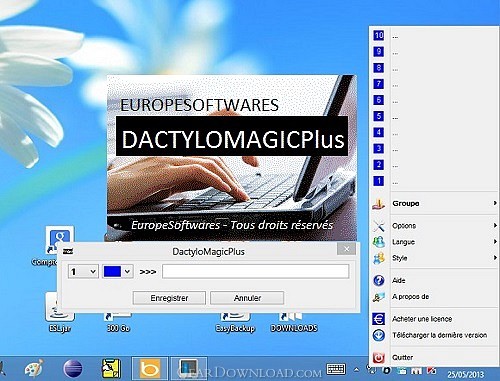Open the Groupe submenu
The height and width of the screenshot is (381, 500).
pyautogui.click(x=433, y=203)
